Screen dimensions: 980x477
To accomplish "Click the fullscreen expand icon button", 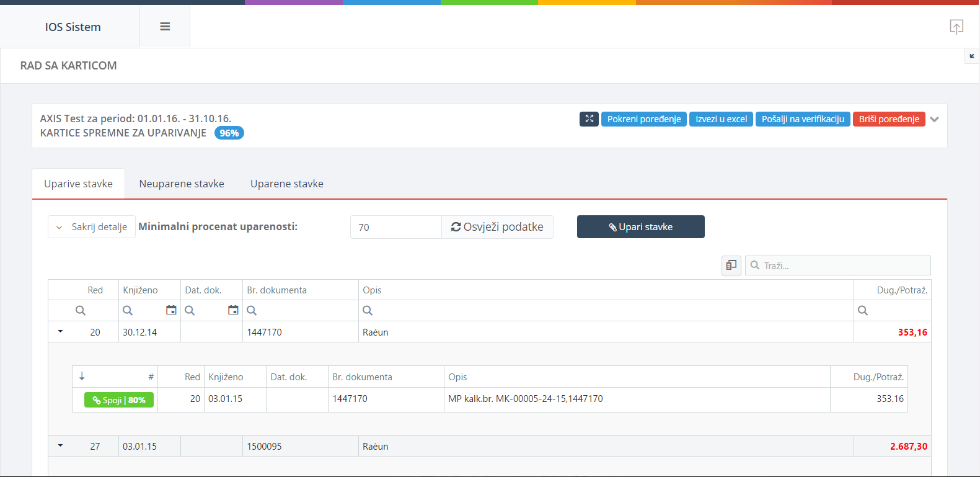I will point(589,119).
